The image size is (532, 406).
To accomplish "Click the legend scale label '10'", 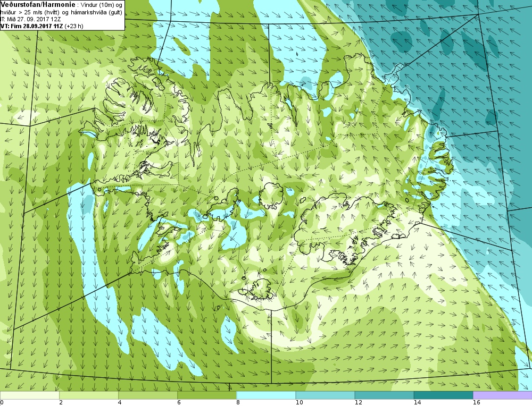I will coord(299,403).
